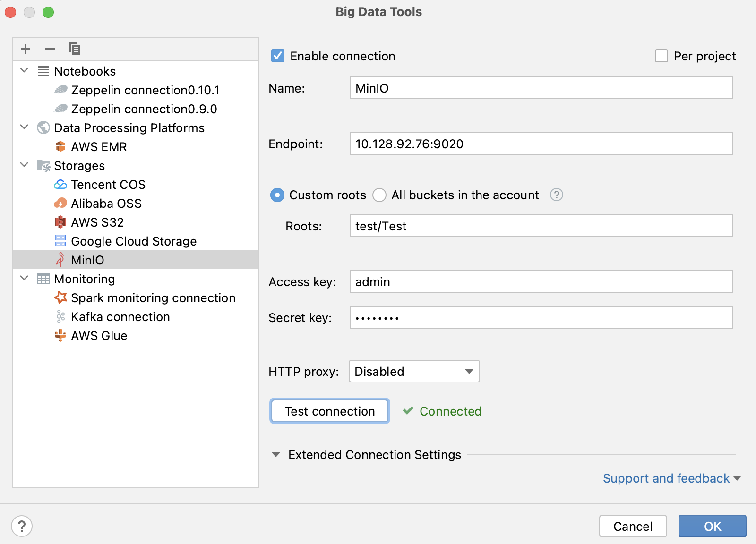Confirm with the OK button
This screenshot has width=756, height=544.
pos(713,526)
